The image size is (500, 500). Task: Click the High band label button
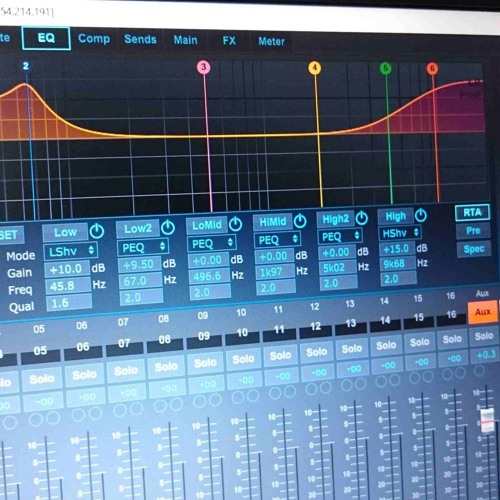point(395,216)
